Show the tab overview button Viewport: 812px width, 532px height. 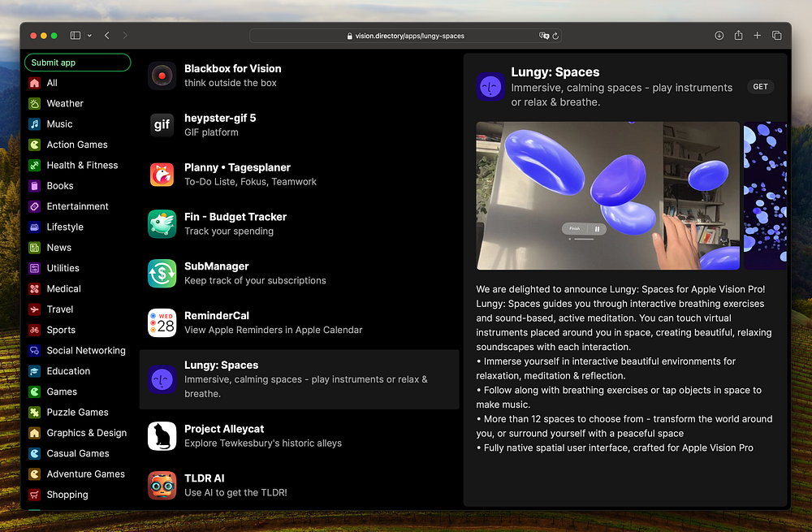click(777, 36)
